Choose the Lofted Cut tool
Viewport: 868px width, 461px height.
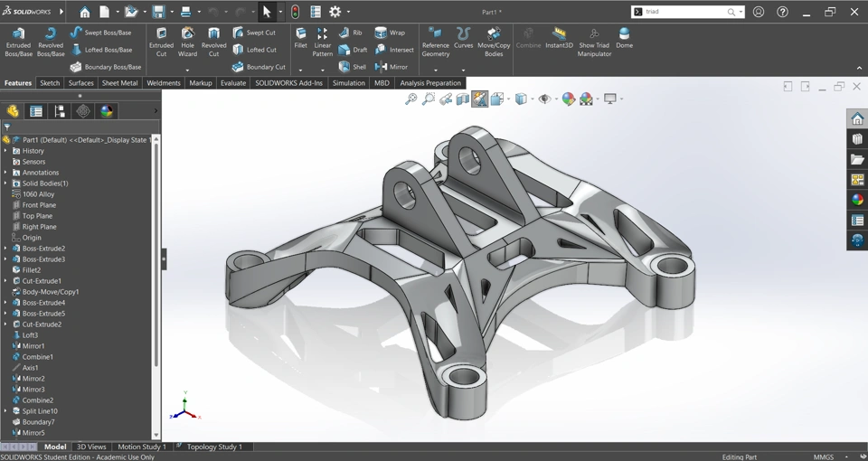click(255, 50)
